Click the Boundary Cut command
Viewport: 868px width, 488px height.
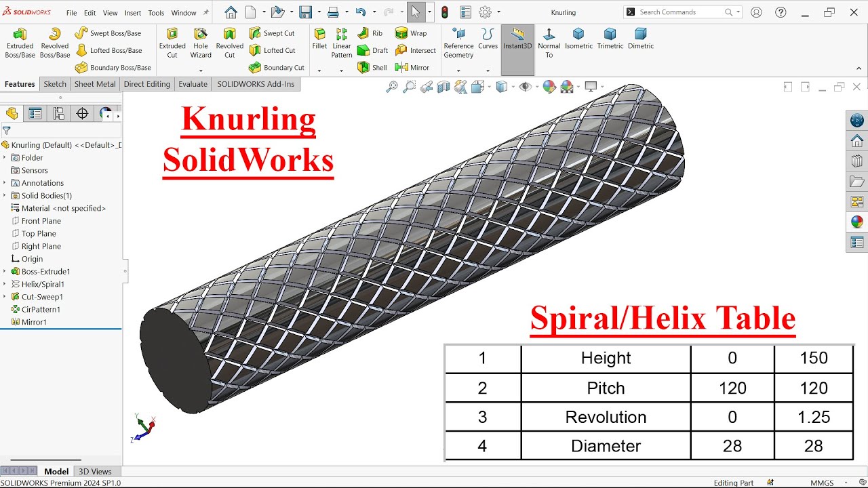277,68
